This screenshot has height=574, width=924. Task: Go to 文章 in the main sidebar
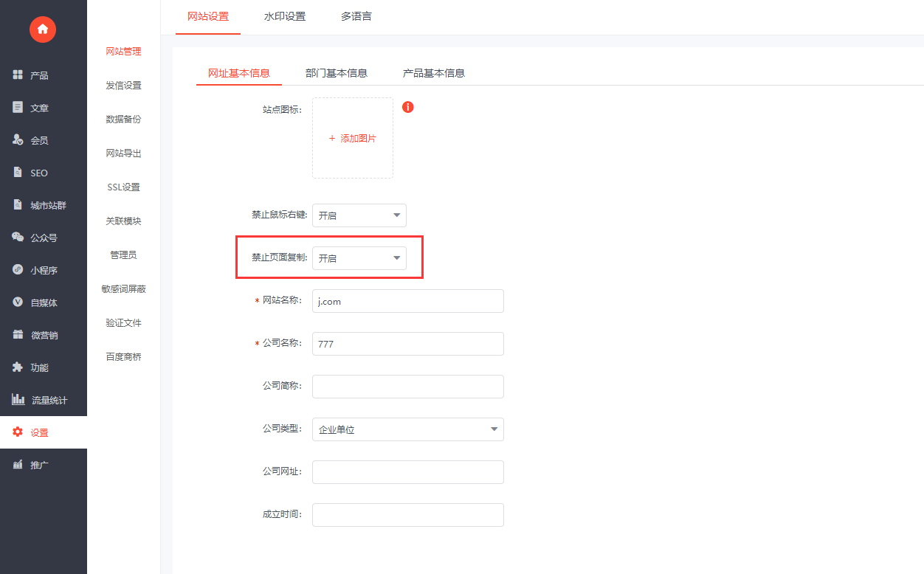coord(39,108)
